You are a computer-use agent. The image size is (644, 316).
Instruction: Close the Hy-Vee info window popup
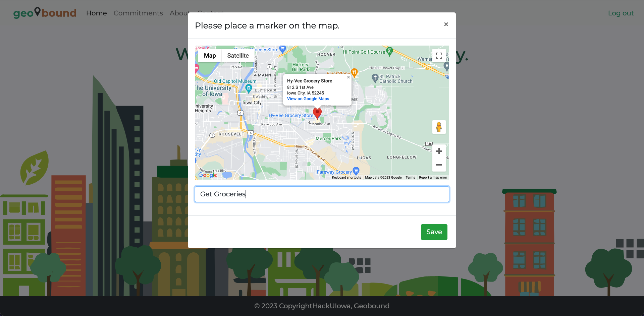coord(348,77)
